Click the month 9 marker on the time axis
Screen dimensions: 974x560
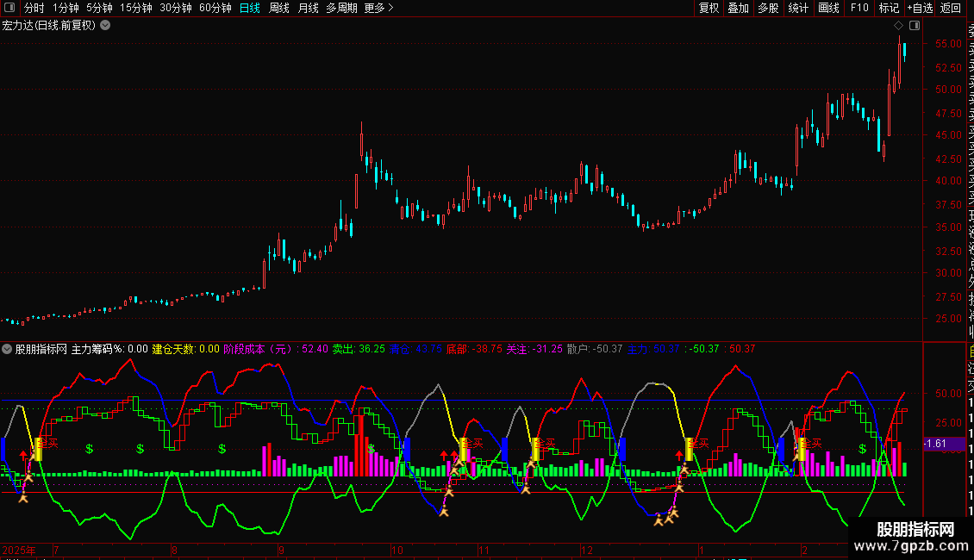(x=281, y=550)
